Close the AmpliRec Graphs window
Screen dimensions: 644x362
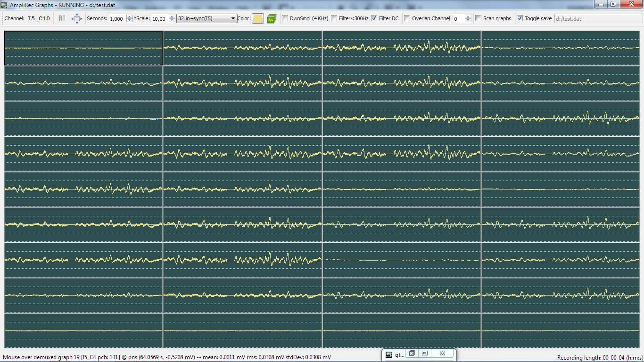pos(631,4)
